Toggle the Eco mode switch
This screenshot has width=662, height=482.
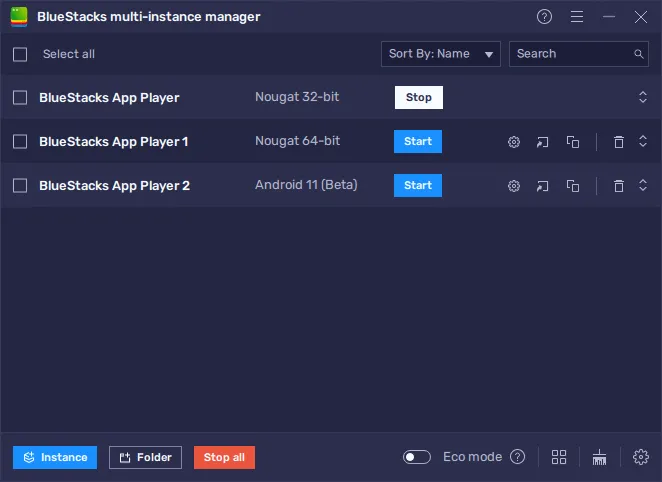(x=417, y=457)
